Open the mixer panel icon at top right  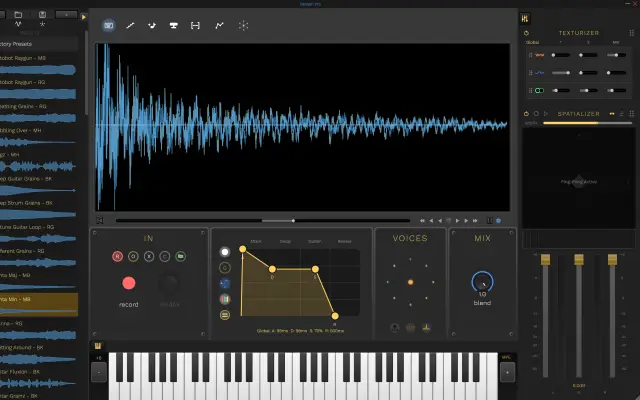pos(525,18)
